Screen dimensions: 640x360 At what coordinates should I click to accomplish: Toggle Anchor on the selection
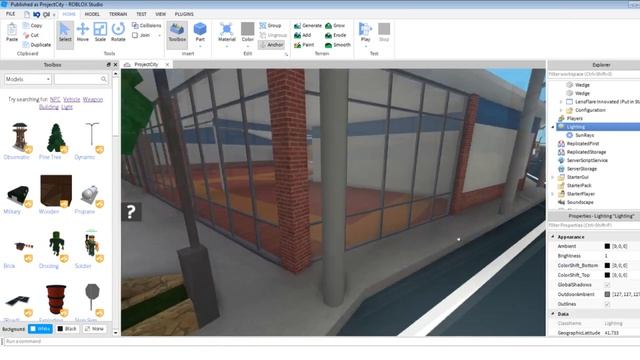[x=271, y=44]
